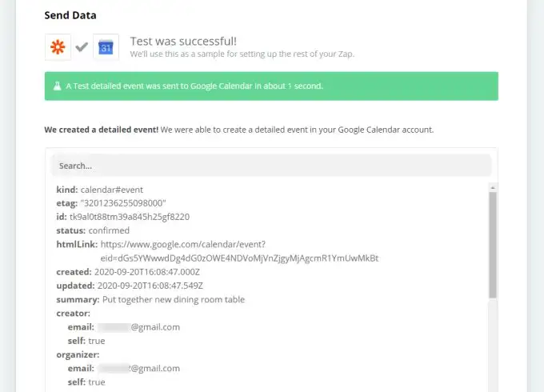Click the results panel scrollbar thumb

pos(493,245)
